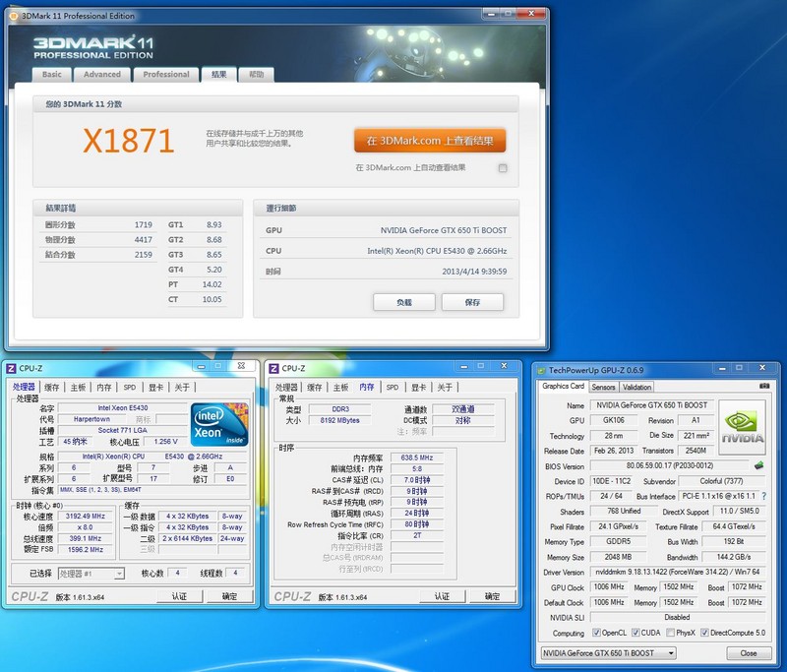Viewport: 787px width, 672px height.
Task: Click the CPU-Z logo icon in the memory window
Action: 273,368
